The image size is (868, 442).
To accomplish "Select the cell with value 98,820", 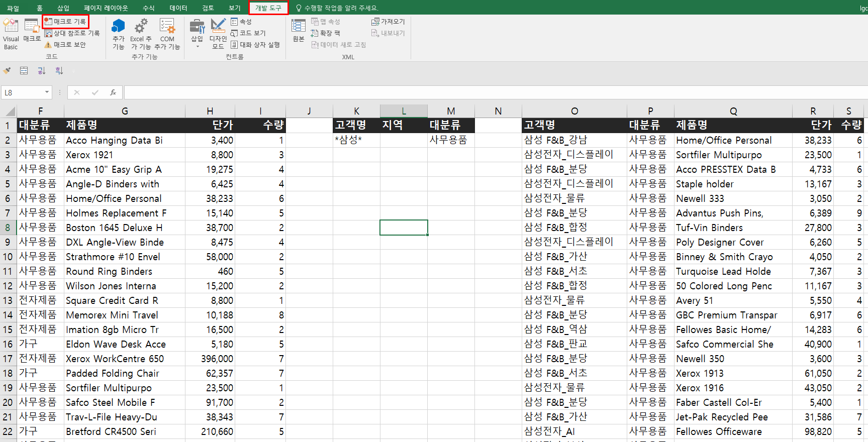I will click(x=813, y=431).
